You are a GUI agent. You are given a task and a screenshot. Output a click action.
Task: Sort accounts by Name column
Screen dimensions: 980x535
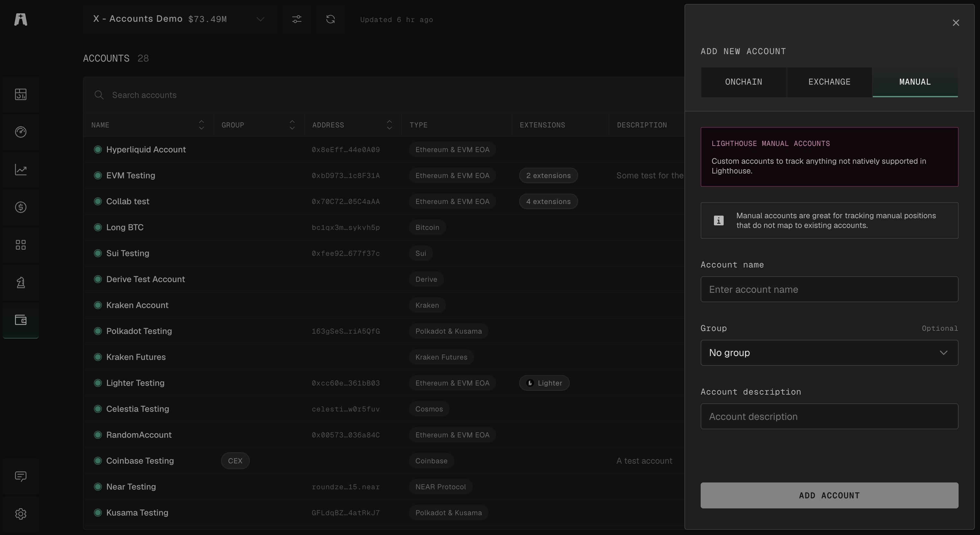[x=201, y=125]
